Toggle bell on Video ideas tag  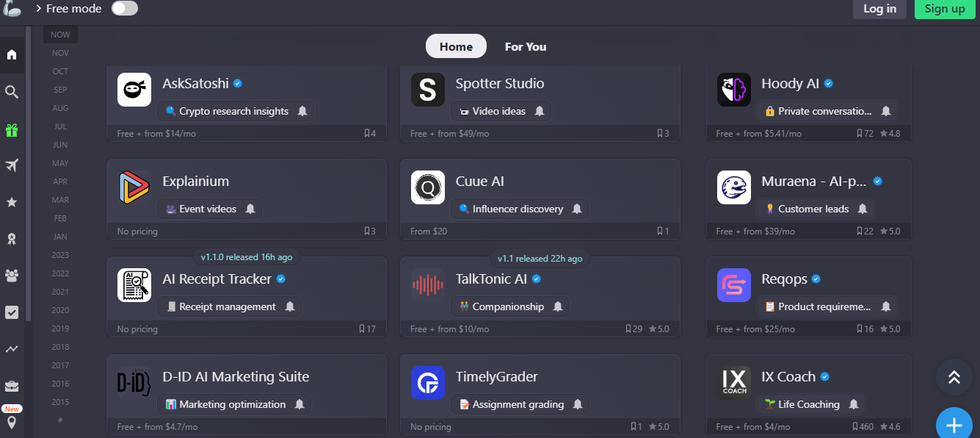[540, 111]
